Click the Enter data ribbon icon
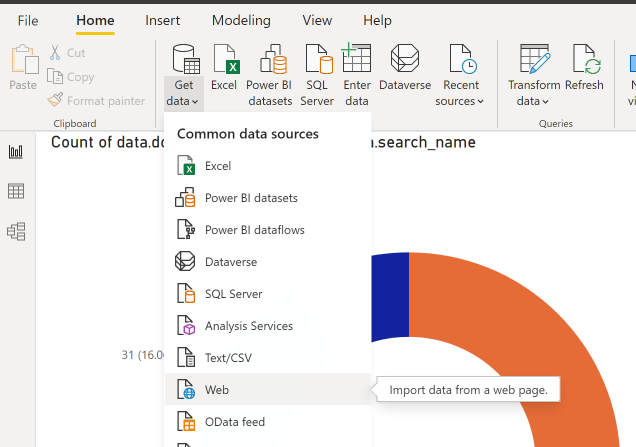The width and height of the screenshot is (636, 447). (x=356, y=58)
